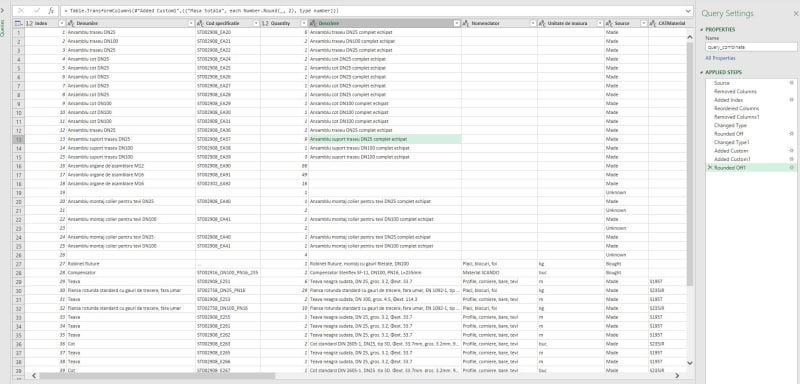Open filter dropdown for Index column
Image resolution: width=800 pixels, height=384 pixels.
coord(62,23)
